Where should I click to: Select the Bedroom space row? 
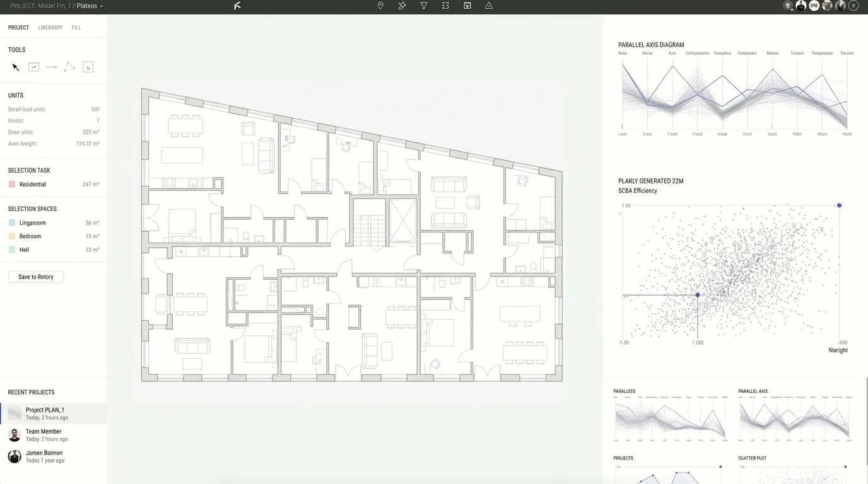tap(54, 236)
